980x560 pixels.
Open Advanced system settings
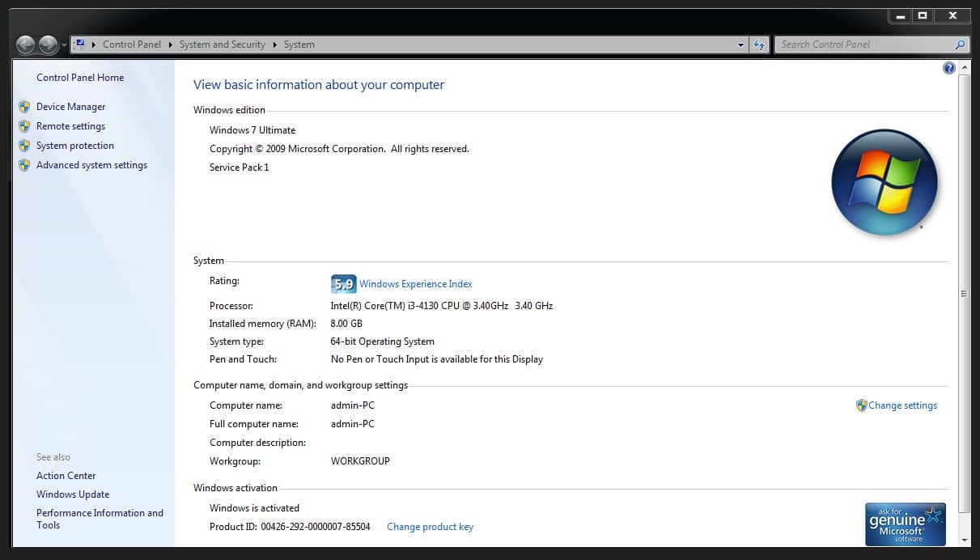(x=92, y=165)
